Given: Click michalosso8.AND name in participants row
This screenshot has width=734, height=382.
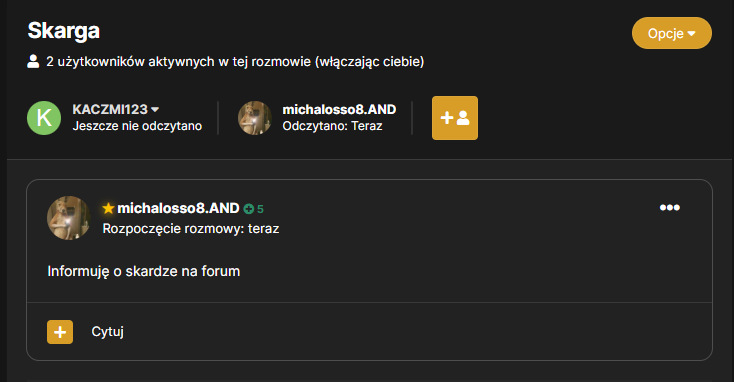Looking at the screenshot, I should 339,110.
